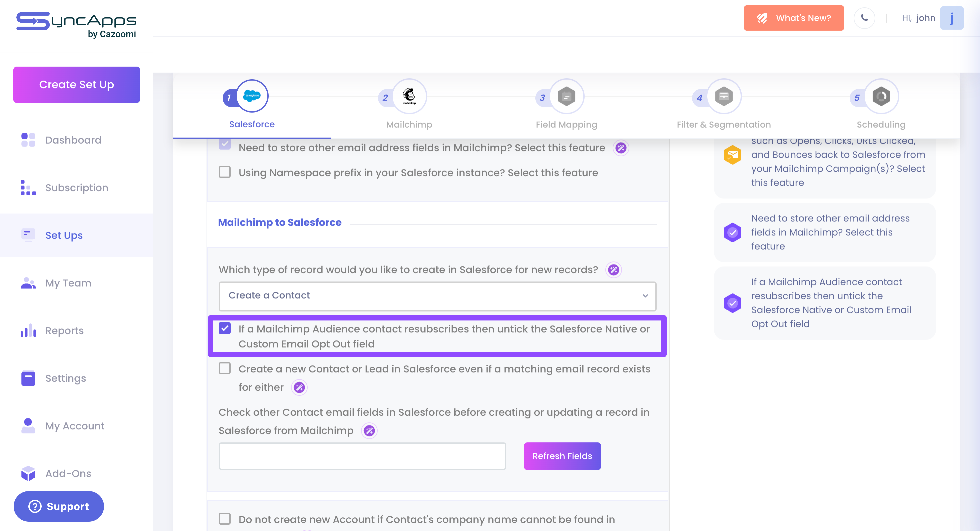Switch to the Salesforce step tab

pyautogui.click(x=252, y=105)
